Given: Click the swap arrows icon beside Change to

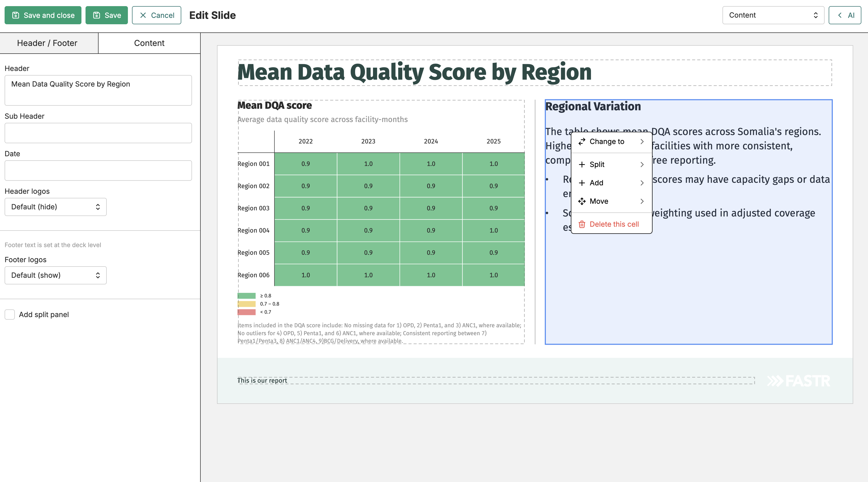Looking at the screenshot, I should pos(582,142).
